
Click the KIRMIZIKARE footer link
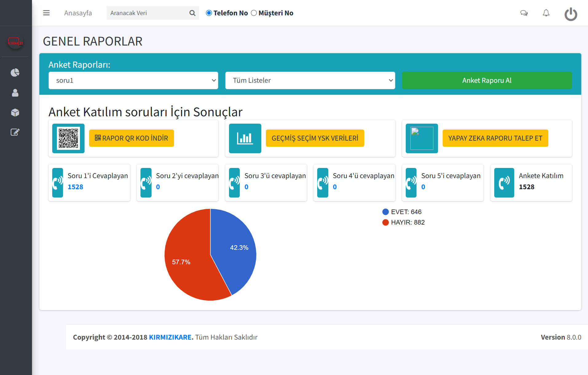click(x=170, y=337)
